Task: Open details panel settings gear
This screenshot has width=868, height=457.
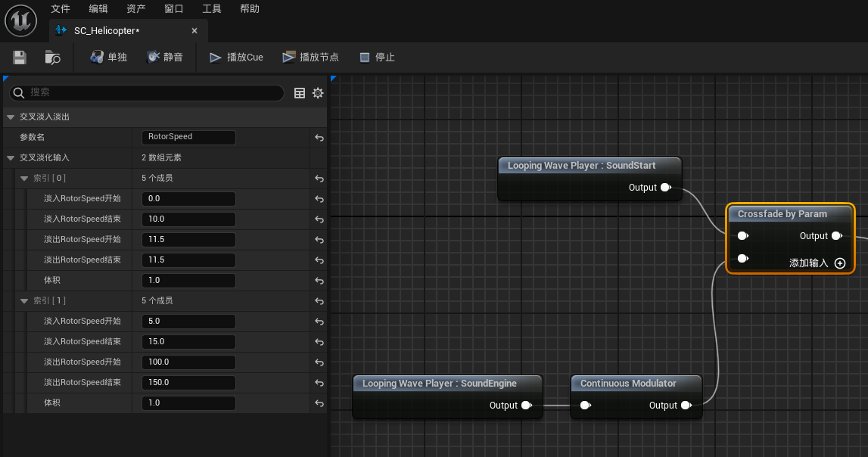Action: tap(318, 93)
